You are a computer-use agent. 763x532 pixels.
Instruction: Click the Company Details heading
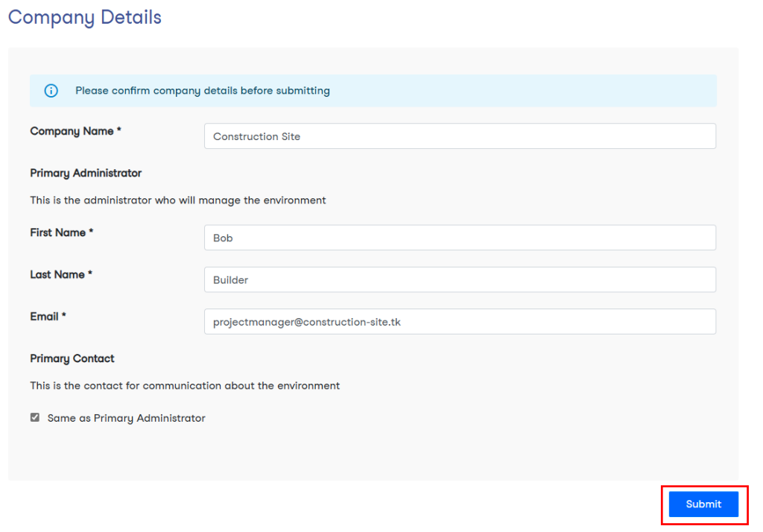(x=85, y=18)
